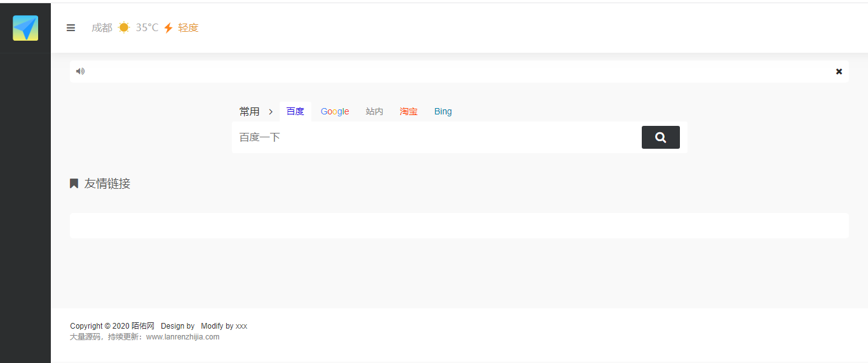Focus the 百度一下 search input

[x=437, y=137]
